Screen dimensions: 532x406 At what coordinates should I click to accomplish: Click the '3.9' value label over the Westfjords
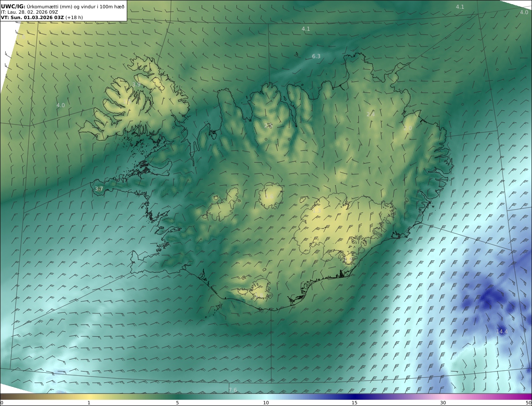136,84
